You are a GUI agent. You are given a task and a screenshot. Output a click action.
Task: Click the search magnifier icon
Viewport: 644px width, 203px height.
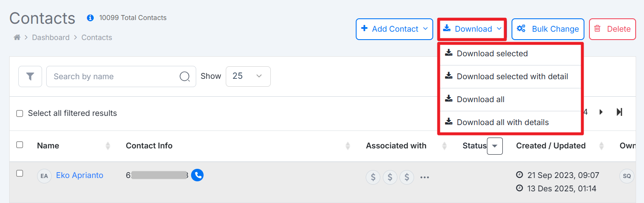click(185, 77)
